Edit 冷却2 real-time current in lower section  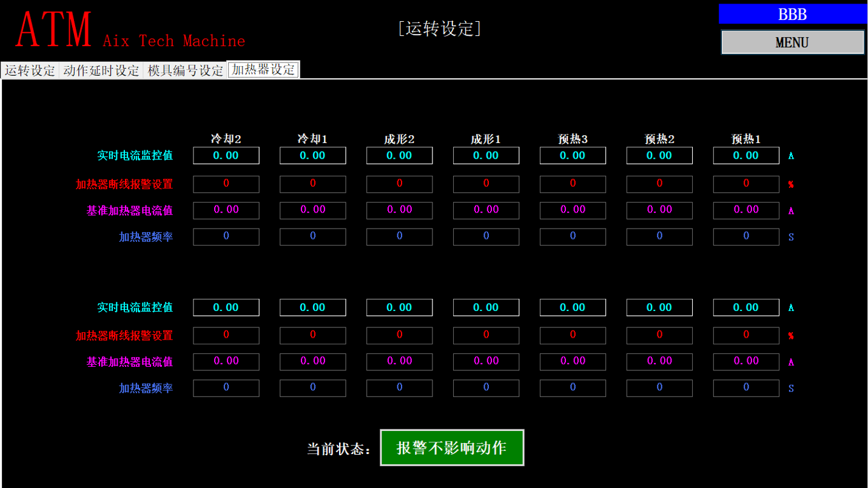click(x=226, y=307)
